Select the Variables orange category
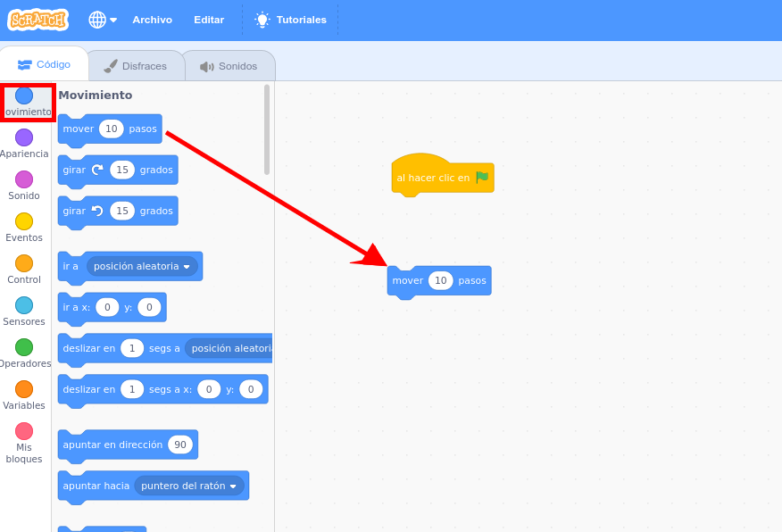Viewport: 782px width, 532px height. pyautogui.click(x=24, y=388)
